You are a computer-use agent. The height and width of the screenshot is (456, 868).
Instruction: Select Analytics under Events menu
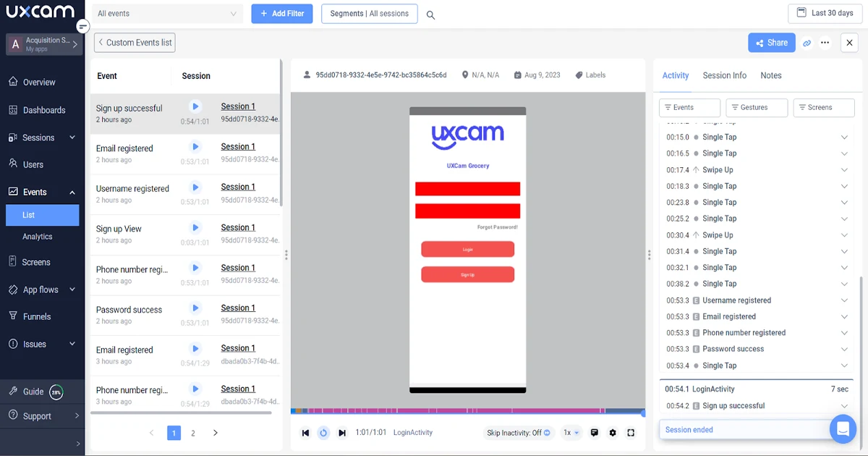point(38,237)
